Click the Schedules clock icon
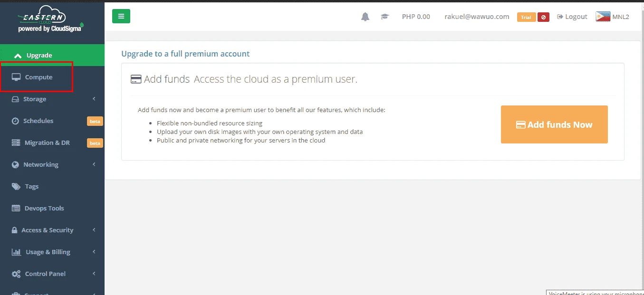This screenshot has height=295, width=644. 15,121
